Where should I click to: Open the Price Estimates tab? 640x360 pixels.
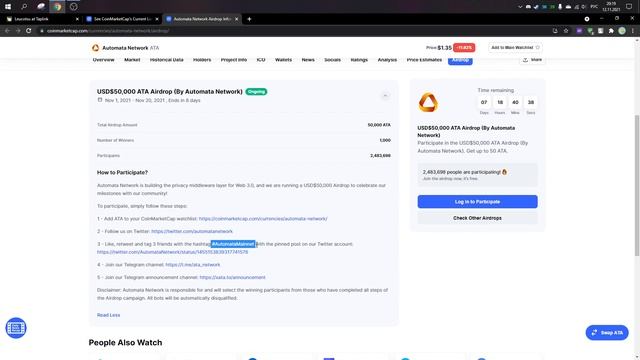pos(424,60)
